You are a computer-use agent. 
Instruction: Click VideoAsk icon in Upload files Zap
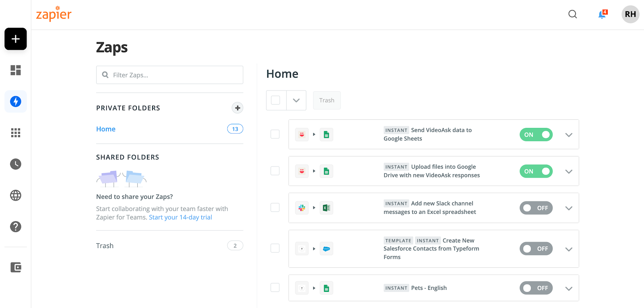tap(302, 171)
